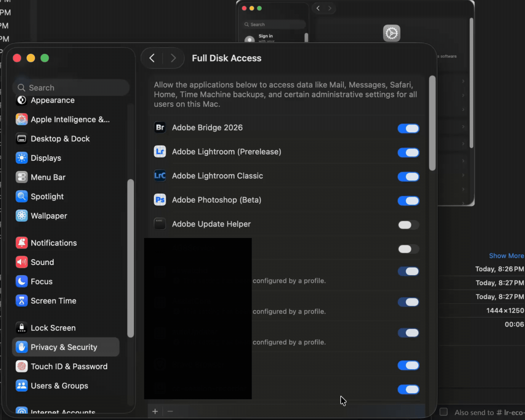Choose the Users & Groups icon
525x420 pixels.
click(x=21, y=385)
